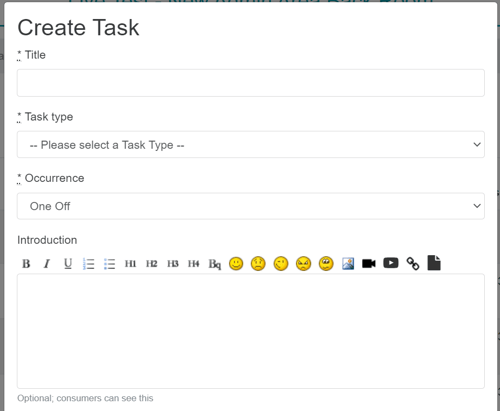
Task: Insert a hyperlink using chain icon
Action: 413,264
